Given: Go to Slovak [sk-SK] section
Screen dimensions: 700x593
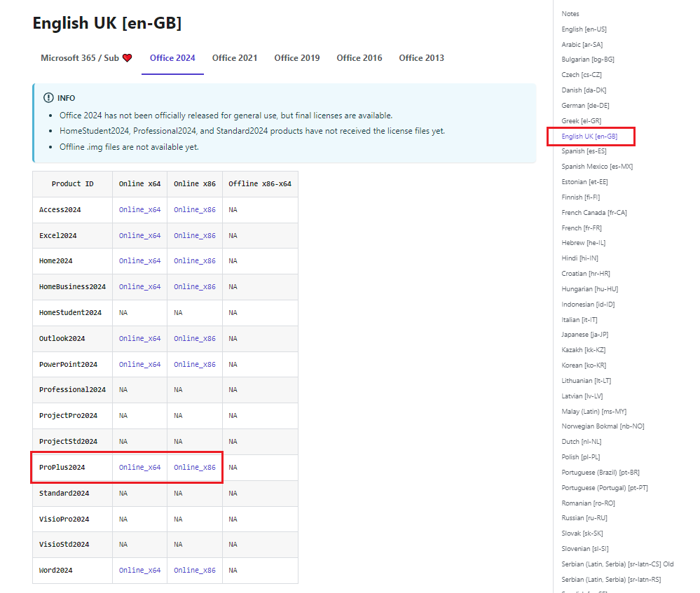Looking at the screenshot, I should [582, 533].
